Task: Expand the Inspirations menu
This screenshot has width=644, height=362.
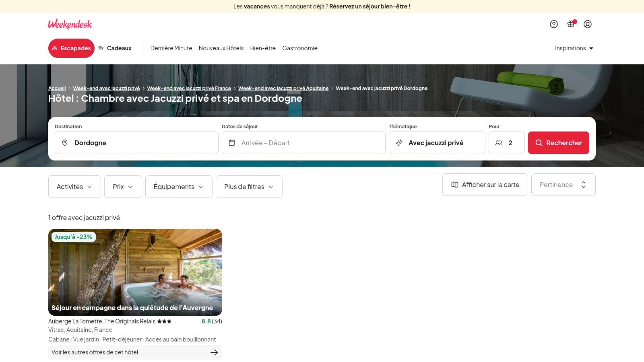Action: [x=574, y=48]
